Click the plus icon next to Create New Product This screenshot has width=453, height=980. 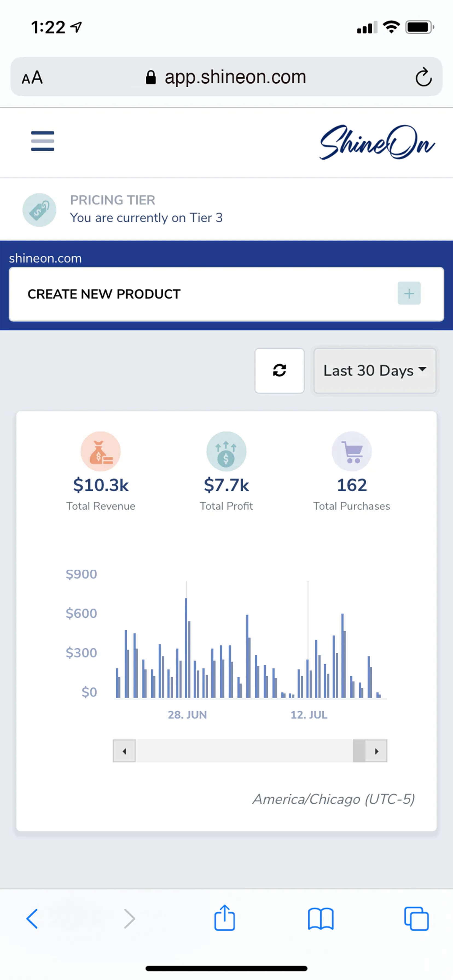[x=409, y=293]
